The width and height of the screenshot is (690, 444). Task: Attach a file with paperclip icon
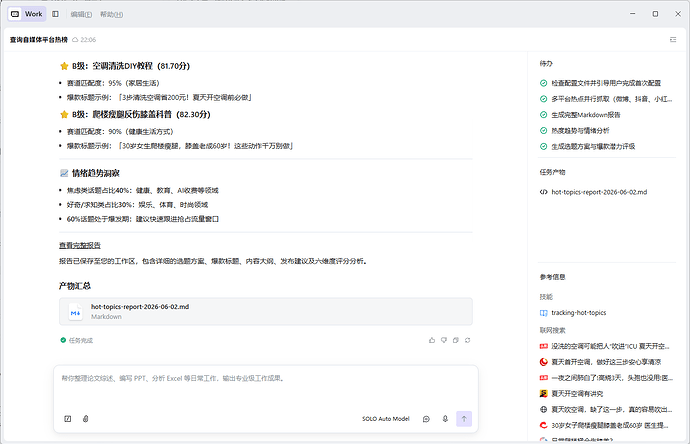tap(85, 418)
